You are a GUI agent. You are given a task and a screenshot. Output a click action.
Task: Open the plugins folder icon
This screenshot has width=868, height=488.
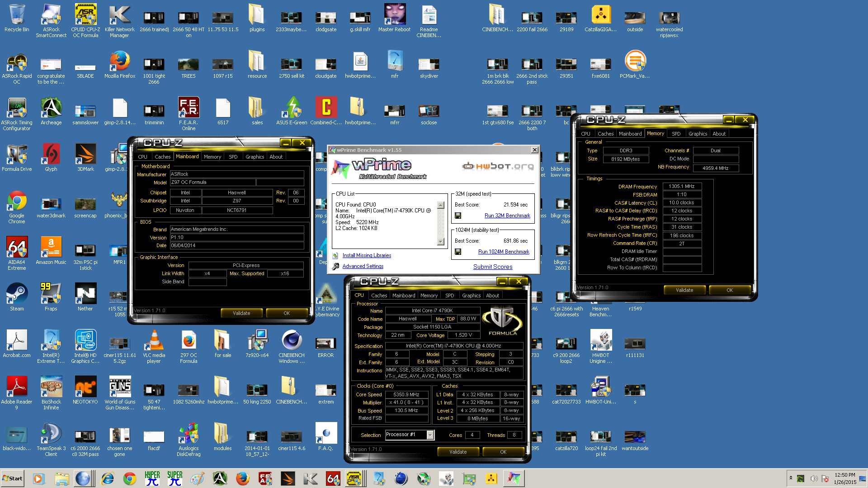pyautogui.click(x=257, y=18)
